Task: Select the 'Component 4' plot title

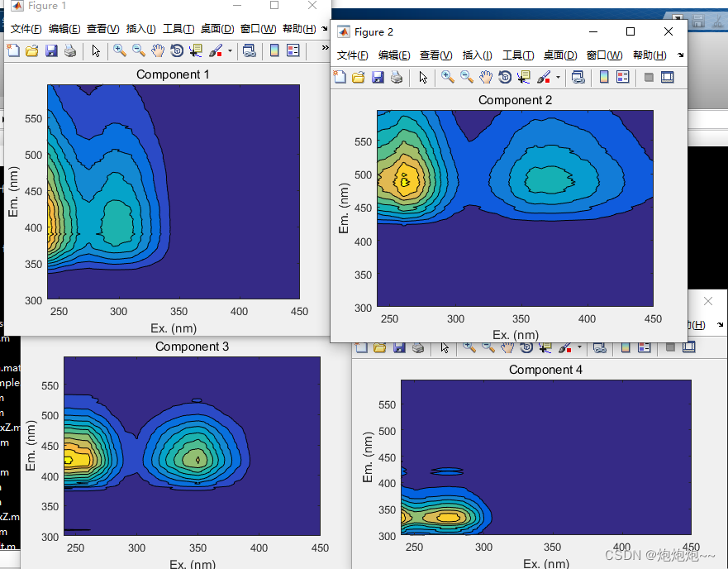Action: coord(545,370)
